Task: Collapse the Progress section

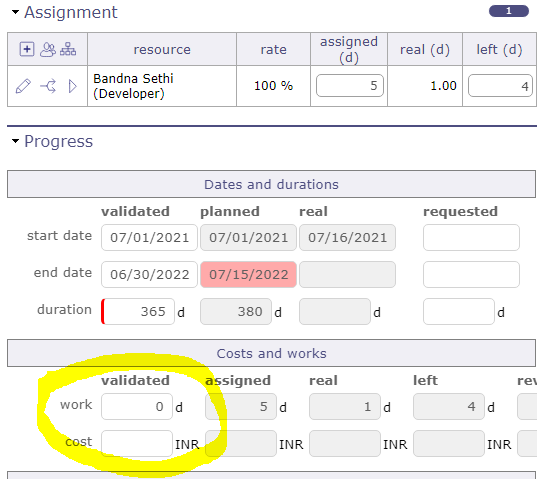Action: click(x=15, y=141)
